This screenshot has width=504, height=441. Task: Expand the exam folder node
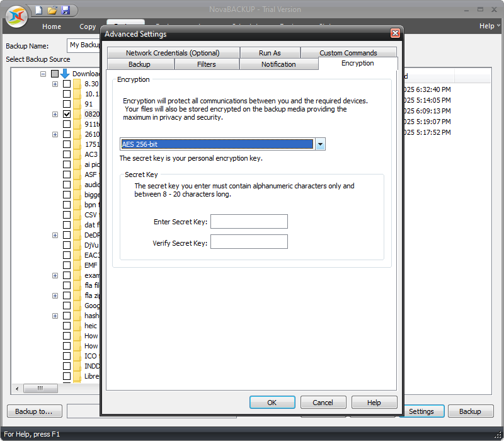click(x=55, y=275)
